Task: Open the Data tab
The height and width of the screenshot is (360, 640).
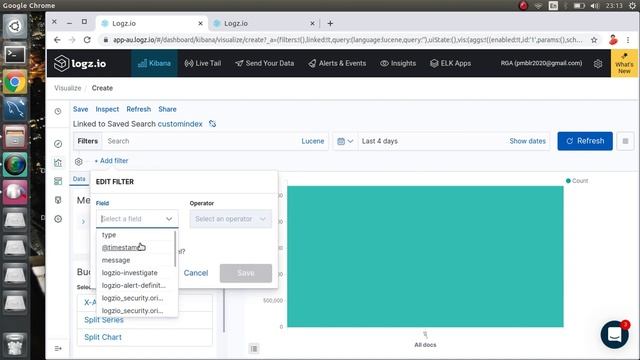Action: pyautogui.click(x=79, y=179)
